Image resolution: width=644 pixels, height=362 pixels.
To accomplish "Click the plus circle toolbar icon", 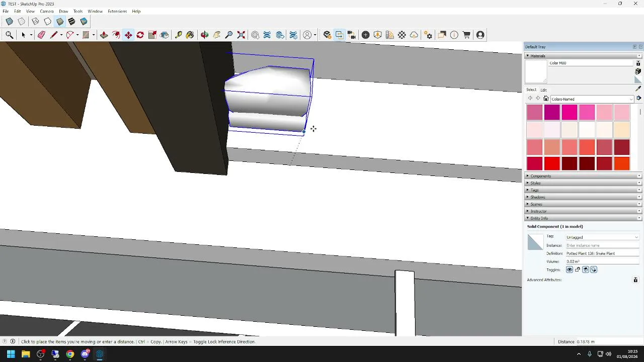I will point(366,35).
